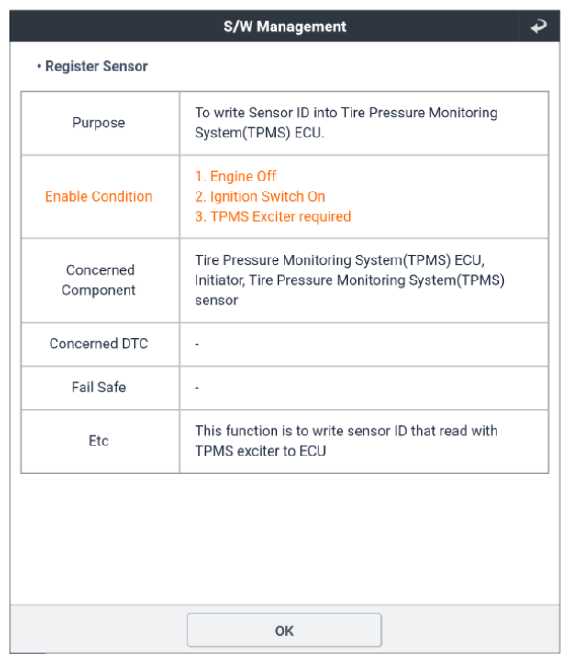Screen dimensions: 570x663
Task: Click the bullet before Register Sensor
Action: [39, 66]
